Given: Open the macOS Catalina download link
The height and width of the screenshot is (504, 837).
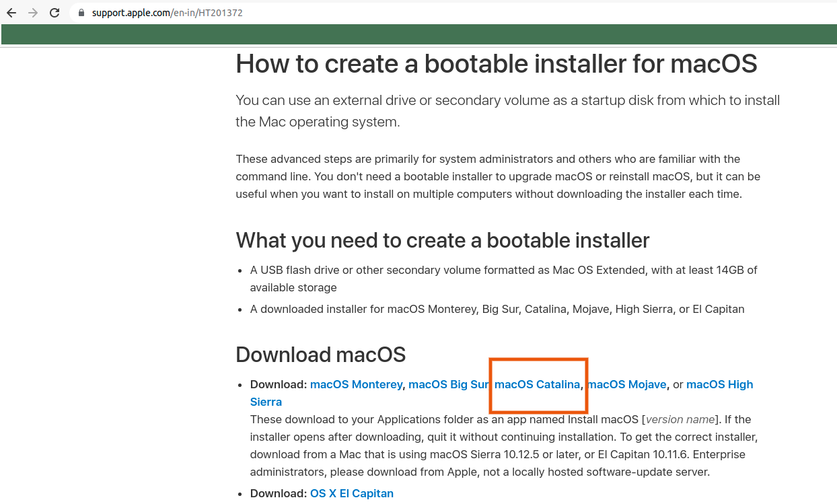Looking at the screenshot, I should (537, 384).
